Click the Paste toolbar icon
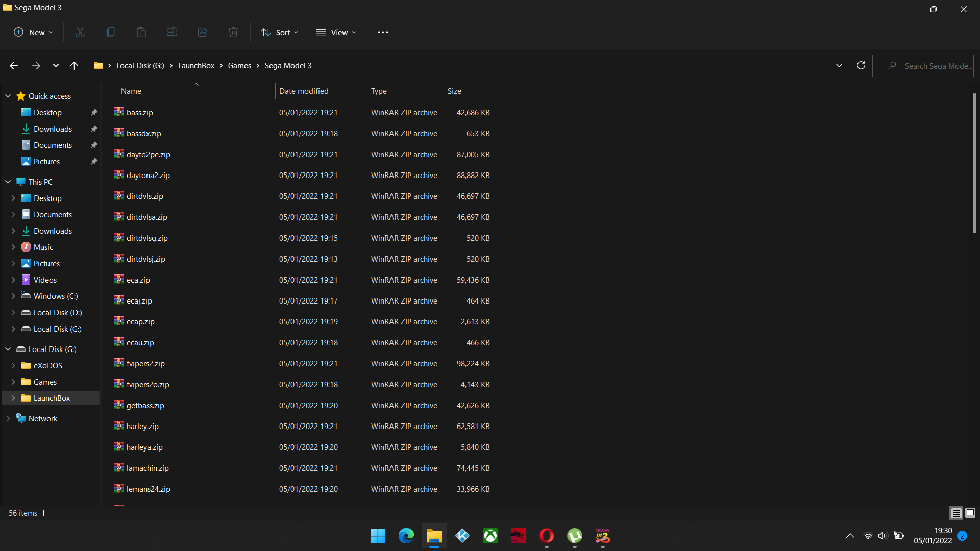The image size is (980, 551). click(141, 32)
